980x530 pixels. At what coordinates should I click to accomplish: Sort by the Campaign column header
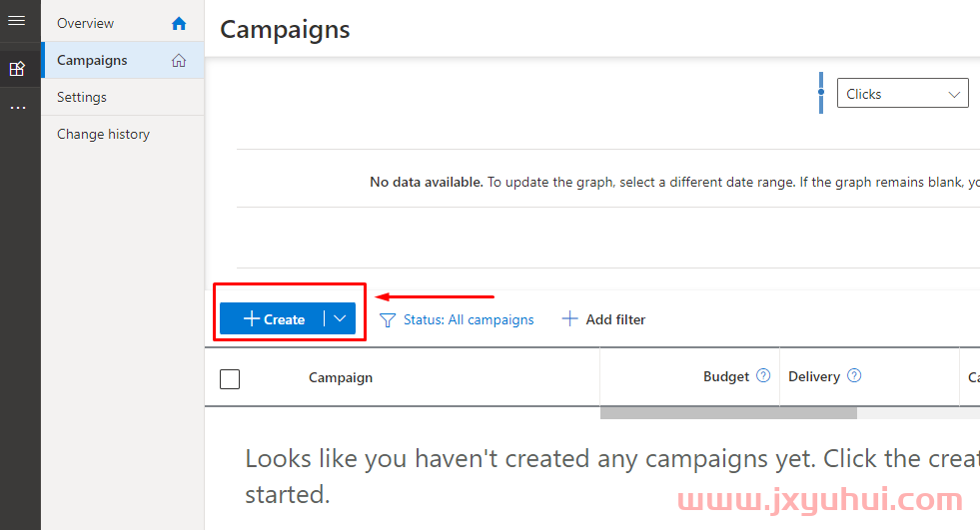pos(341,377)
